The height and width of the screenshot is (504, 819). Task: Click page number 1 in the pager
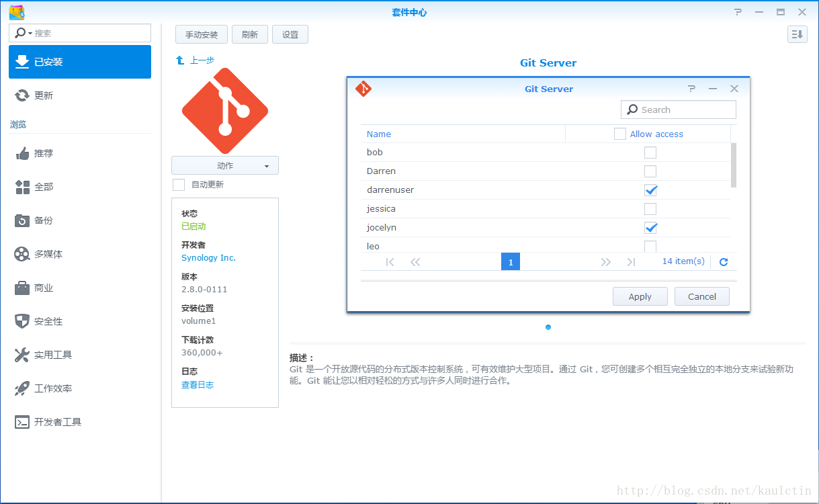point(511,262)
